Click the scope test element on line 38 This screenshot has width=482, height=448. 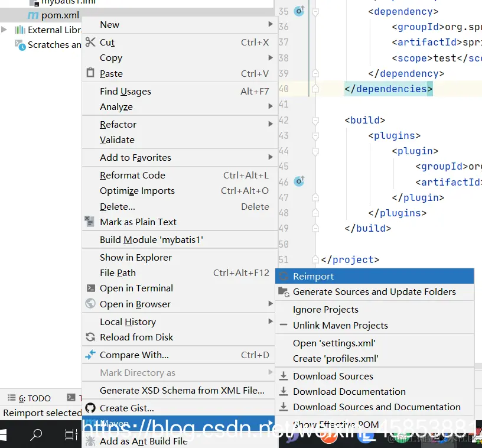tap(437, 58)
